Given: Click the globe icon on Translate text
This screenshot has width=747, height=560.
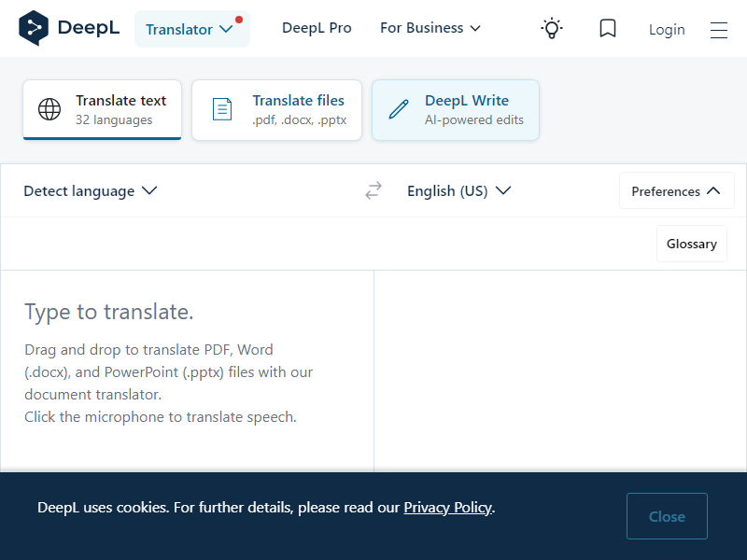Looking at the screenshot, I should click(x=49, y=109).
